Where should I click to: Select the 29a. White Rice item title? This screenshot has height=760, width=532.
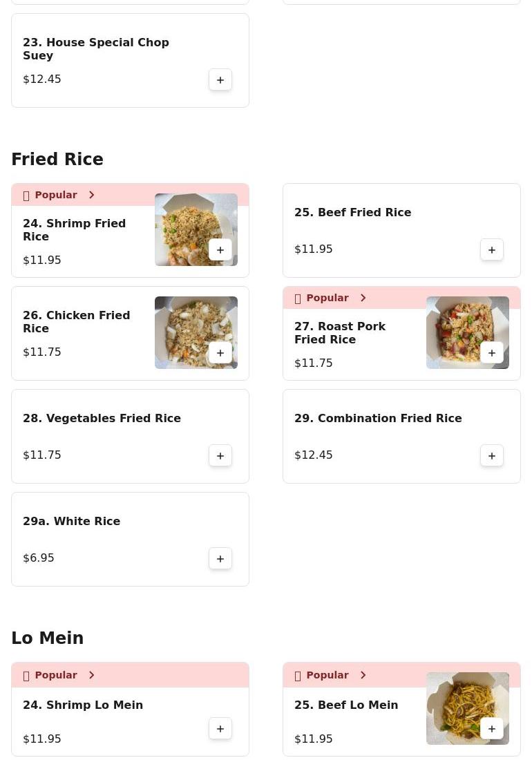pyautogui.click(x=71, y=521)
